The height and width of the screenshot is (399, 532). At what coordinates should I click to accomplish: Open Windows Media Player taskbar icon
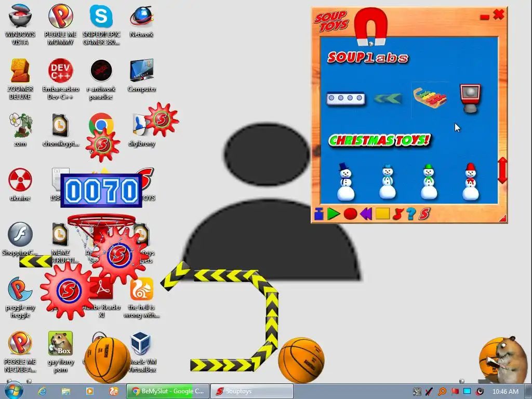89,391
